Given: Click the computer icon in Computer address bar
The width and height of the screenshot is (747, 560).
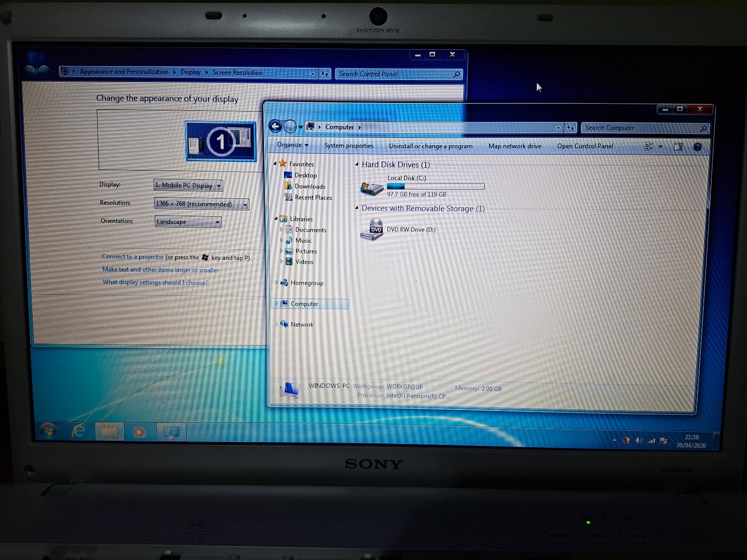Looking at the screenshot, I should pos(310,126).
